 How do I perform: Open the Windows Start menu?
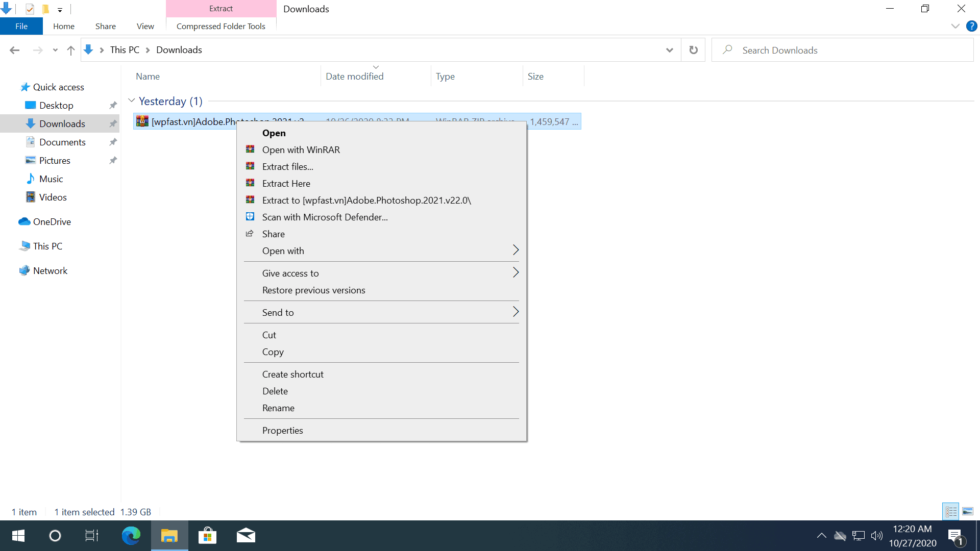pos(18,536)
